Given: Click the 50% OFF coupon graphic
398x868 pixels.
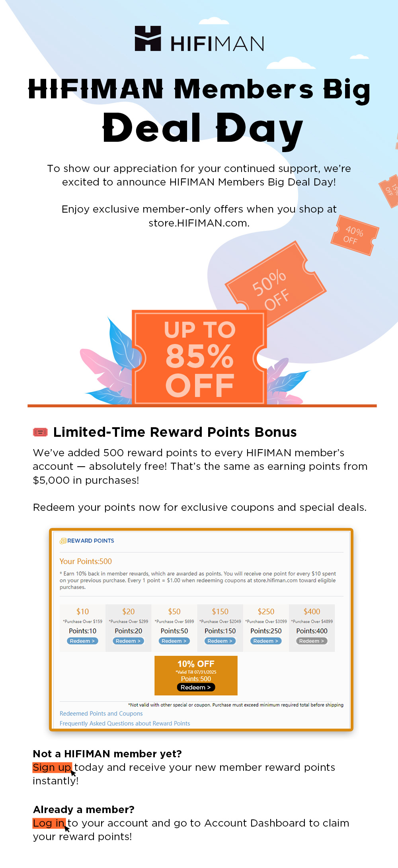Looking at the screenshot, I should pos(275,284).
